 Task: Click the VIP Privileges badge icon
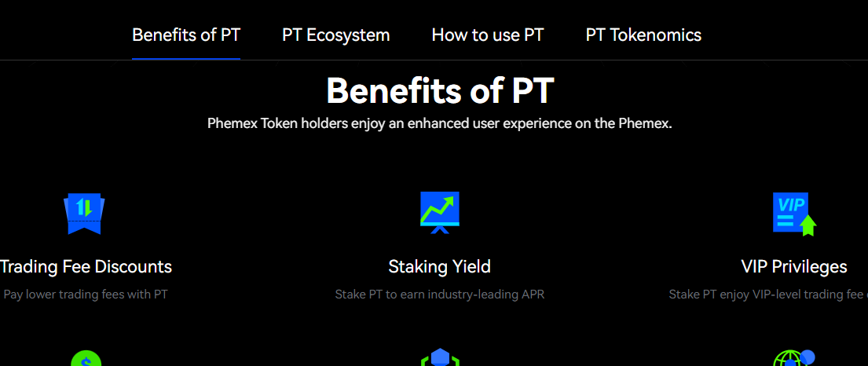point(794,214)
